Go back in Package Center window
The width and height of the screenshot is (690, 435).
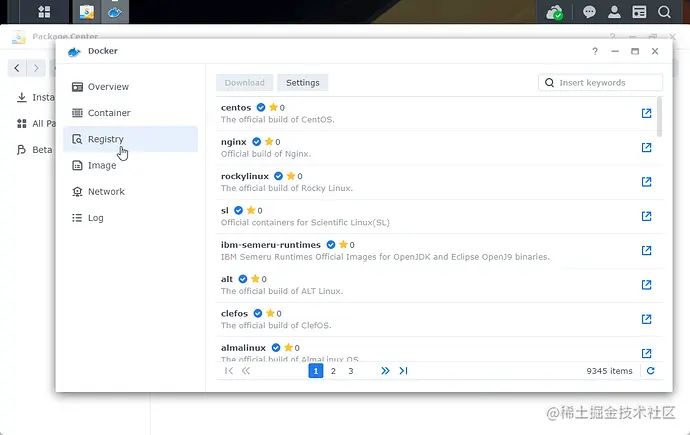(x=17, y=68)
